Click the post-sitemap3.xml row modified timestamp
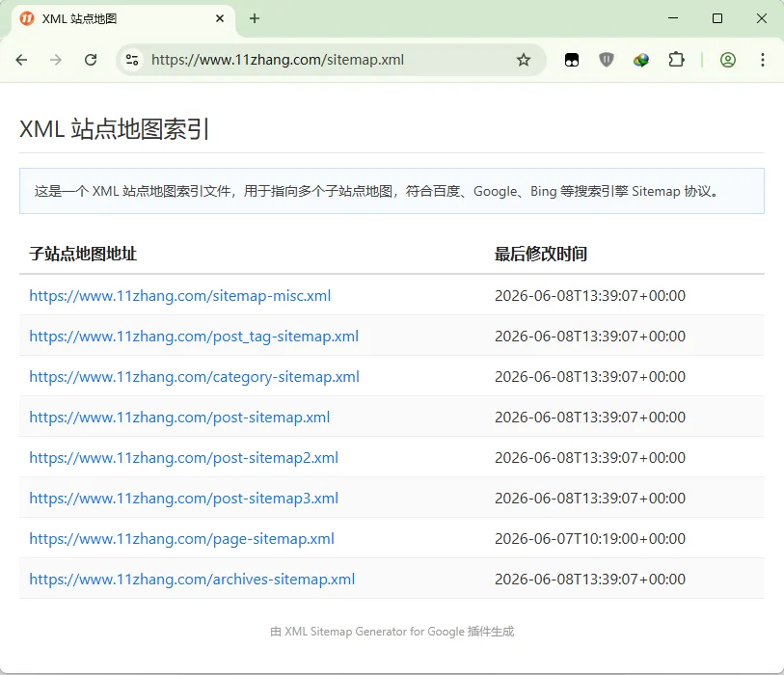Screen dimensions: 784x675 click(x=590, y=498)
